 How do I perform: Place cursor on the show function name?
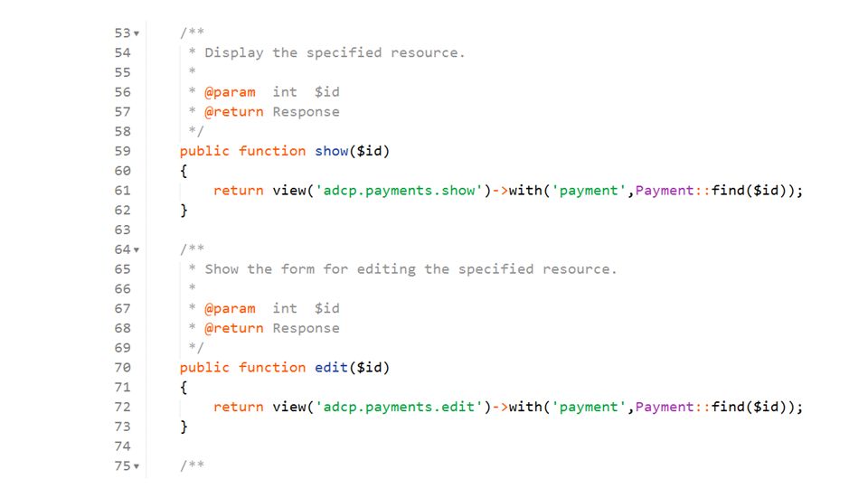[332, 151]
